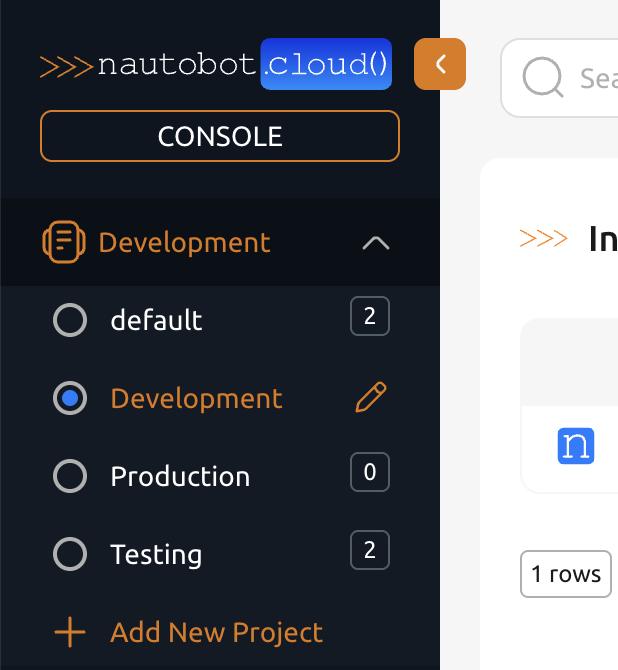Click the default project count badge 2

click(370, 316)
